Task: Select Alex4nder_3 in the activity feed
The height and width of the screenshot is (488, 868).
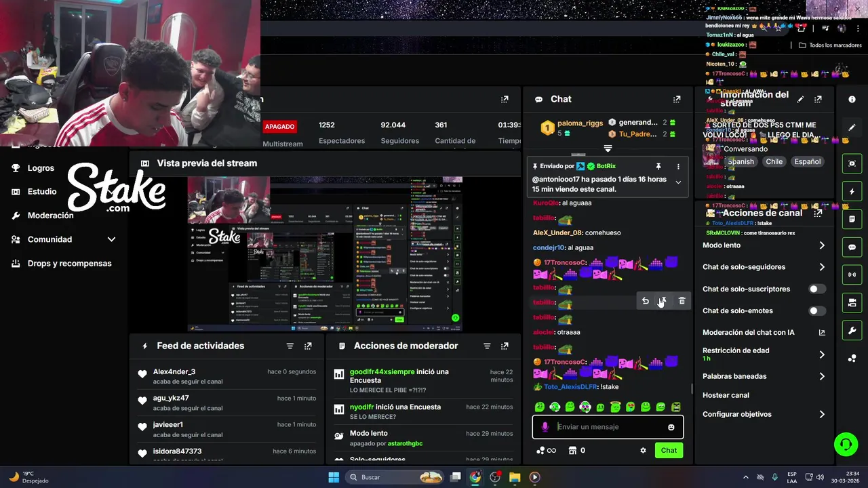Action: pyautogui.click(x=174, y=371)
